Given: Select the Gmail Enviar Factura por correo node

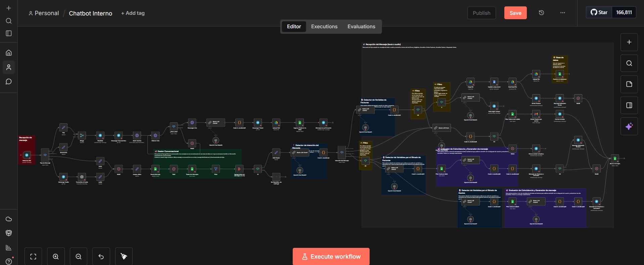Looking at the screenshot, I should [536, 114].
